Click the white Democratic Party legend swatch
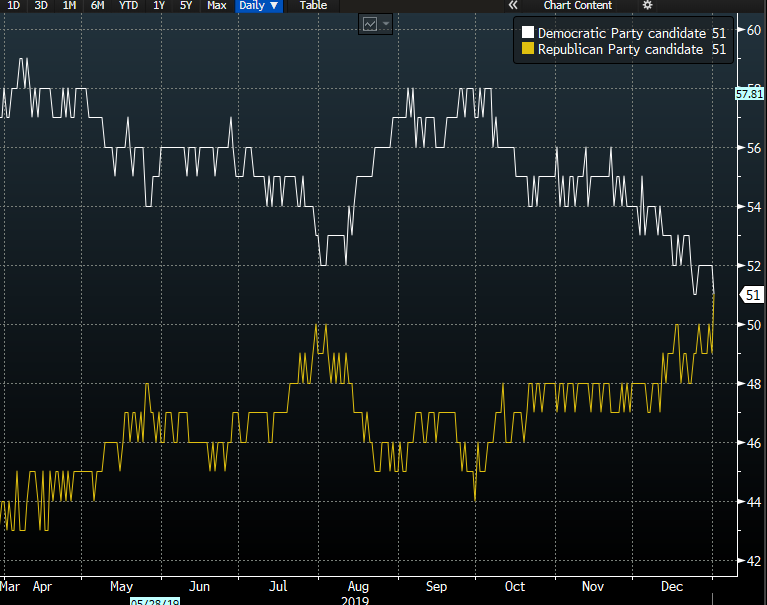The image size is (767, 605). point(528,33)
